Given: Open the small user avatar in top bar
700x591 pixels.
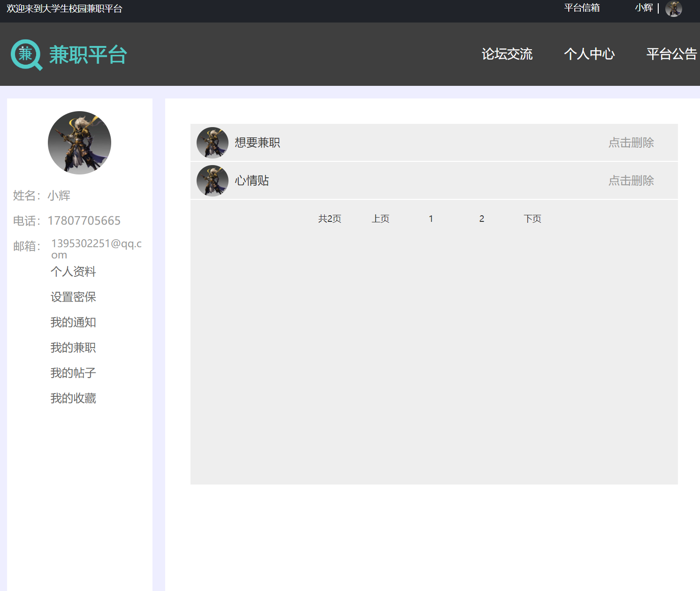Looking at the screenshot, I should point(673,8).
